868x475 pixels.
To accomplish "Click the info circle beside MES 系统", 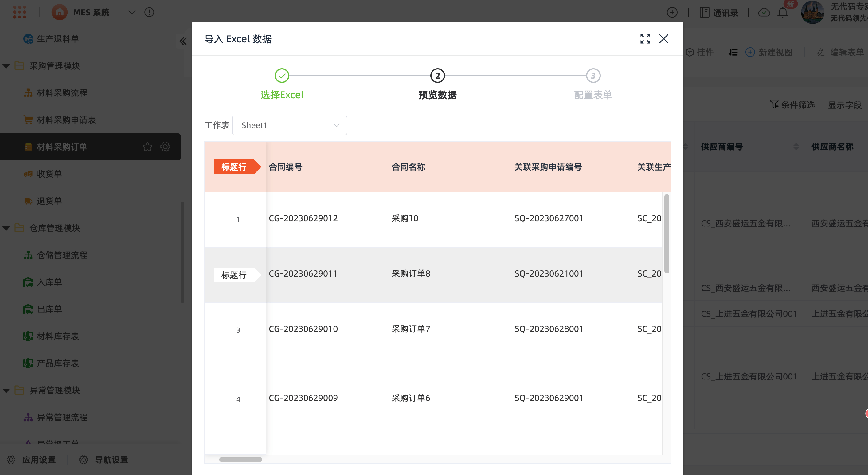I will tap(149, 13).
